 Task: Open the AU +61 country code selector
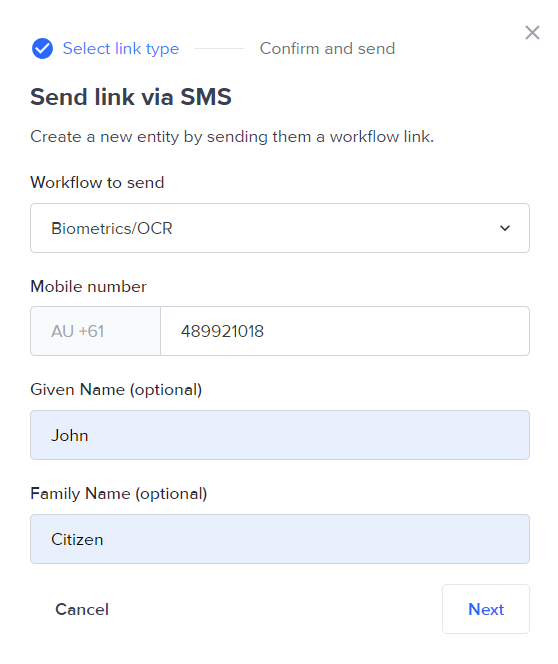click(95, 331)
